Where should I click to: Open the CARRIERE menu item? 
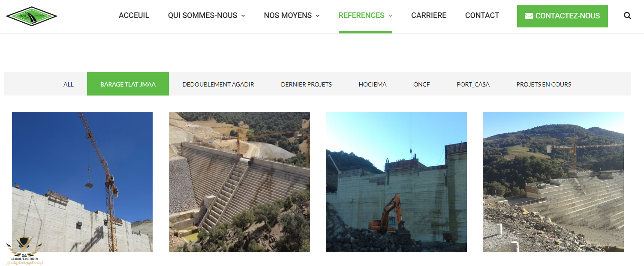[x=428, y=15]
